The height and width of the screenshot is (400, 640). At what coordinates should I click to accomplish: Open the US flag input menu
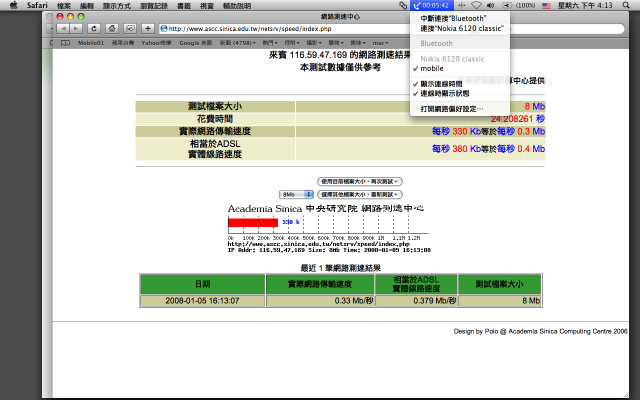[546, 5]
